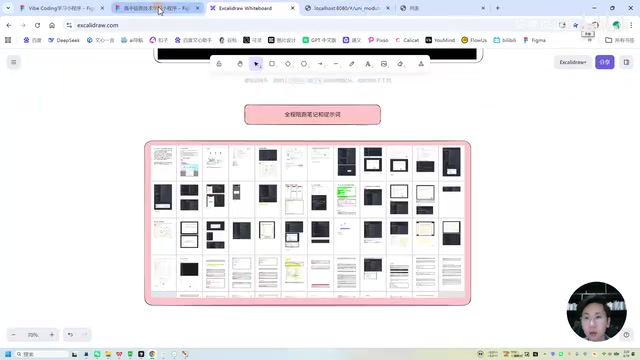640x360 pixels.
Task: Reset zoom via 70% label
Action: 33,335
